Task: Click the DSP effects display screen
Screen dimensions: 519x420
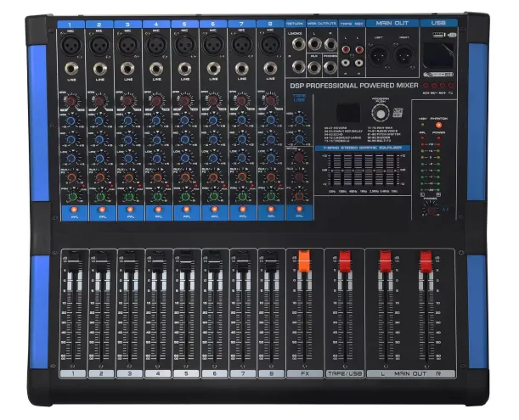Action: pos(346,113)
